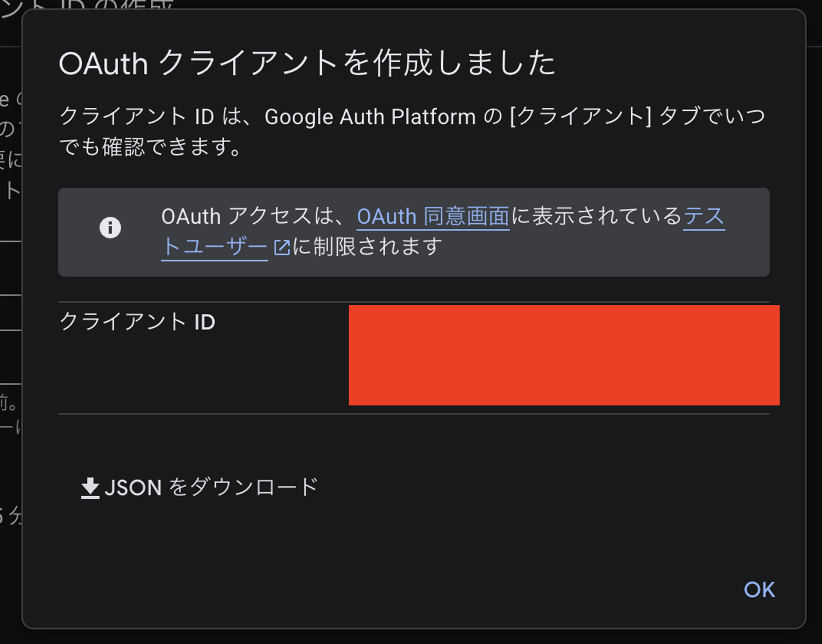Click the background page heading behind the dialog
This screenshot has width=822, height=644.
coord(86,6)
